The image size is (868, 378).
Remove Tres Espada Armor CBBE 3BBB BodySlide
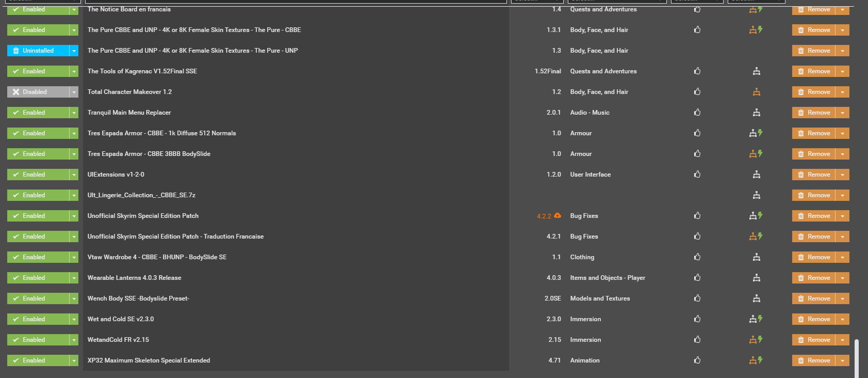pos(813,154)
